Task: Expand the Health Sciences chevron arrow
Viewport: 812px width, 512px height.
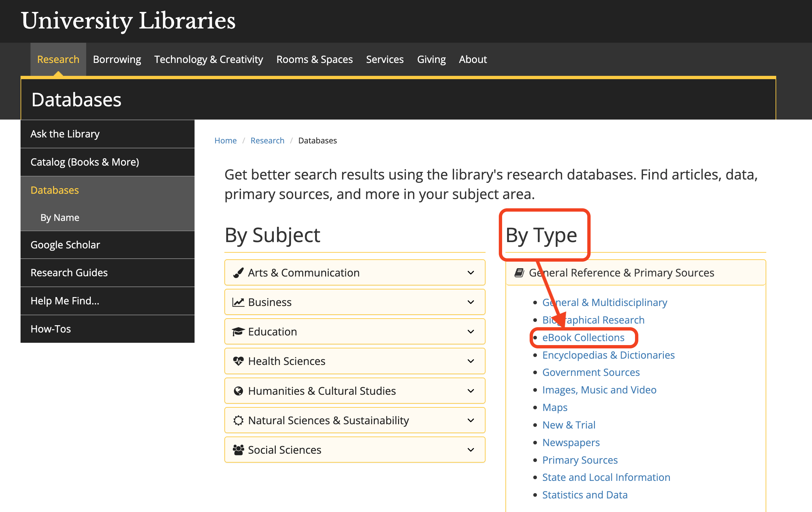Action: (471, 361)
